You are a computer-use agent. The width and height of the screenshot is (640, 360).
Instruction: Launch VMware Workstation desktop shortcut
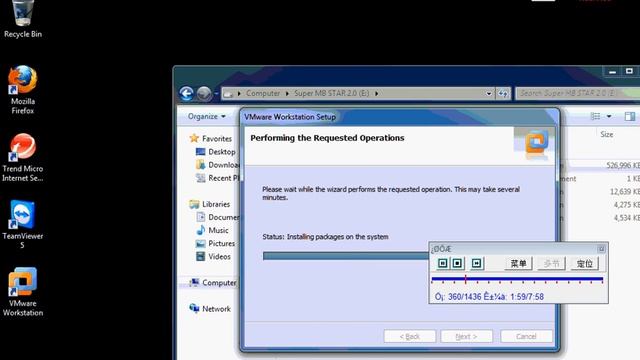point(23,292)
